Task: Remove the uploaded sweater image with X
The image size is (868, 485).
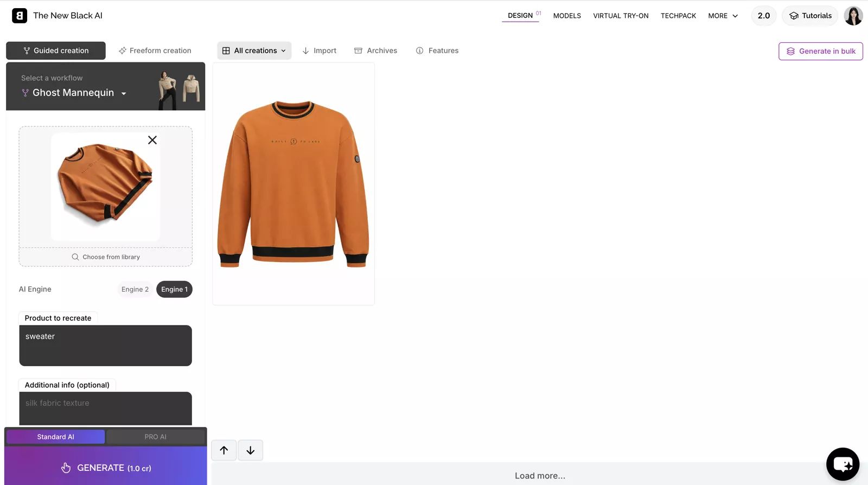Action: click(x=152, y=140)
